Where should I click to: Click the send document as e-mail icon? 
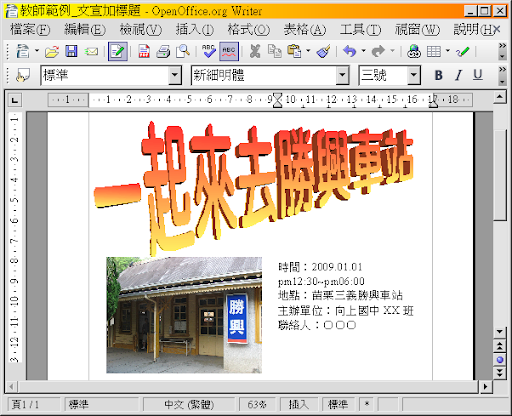(x=91, y=51)
